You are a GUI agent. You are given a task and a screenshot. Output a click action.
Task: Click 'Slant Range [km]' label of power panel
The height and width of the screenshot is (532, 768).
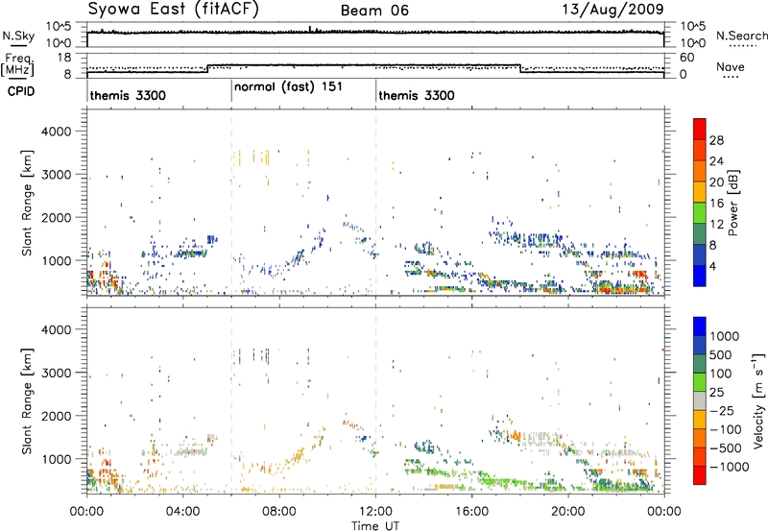pos(27,203)
